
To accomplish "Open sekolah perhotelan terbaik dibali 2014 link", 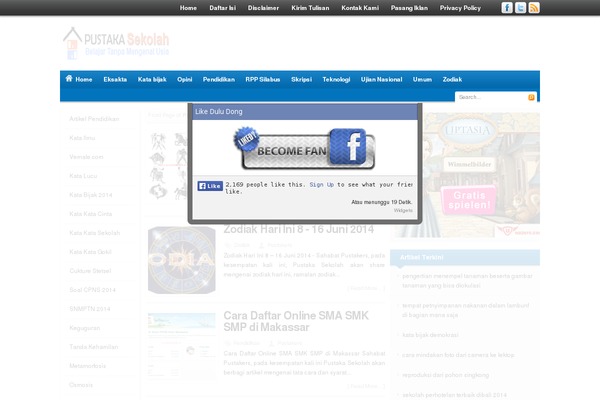I will click(454, 395).
